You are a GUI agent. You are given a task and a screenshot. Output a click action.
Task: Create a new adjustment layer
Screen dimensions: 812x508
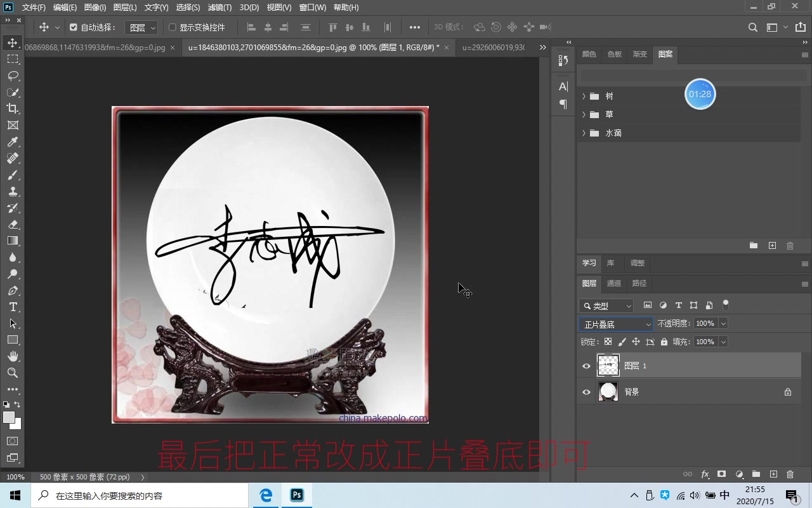[x=739, y=474]
